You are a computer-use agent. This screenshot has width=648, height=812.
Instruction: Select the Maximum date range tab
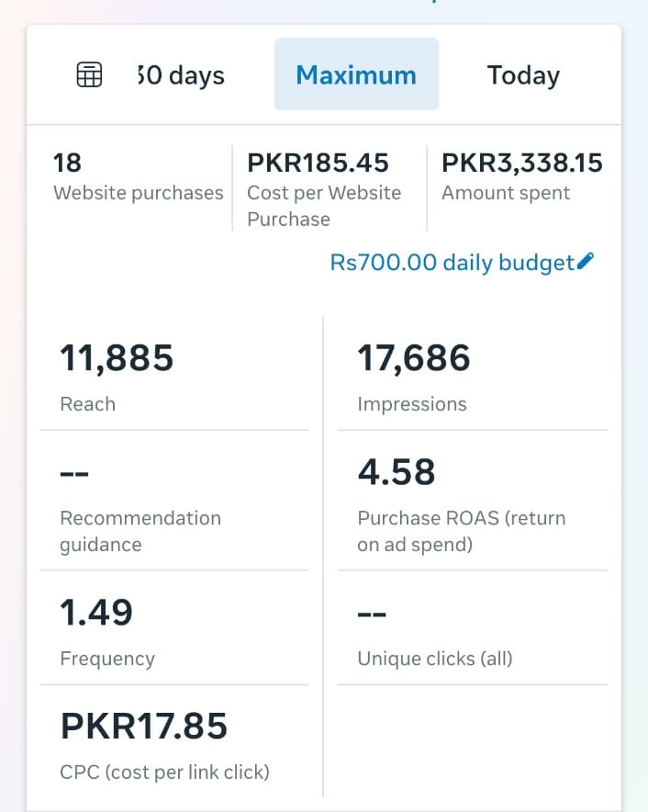tap(356, 74)
